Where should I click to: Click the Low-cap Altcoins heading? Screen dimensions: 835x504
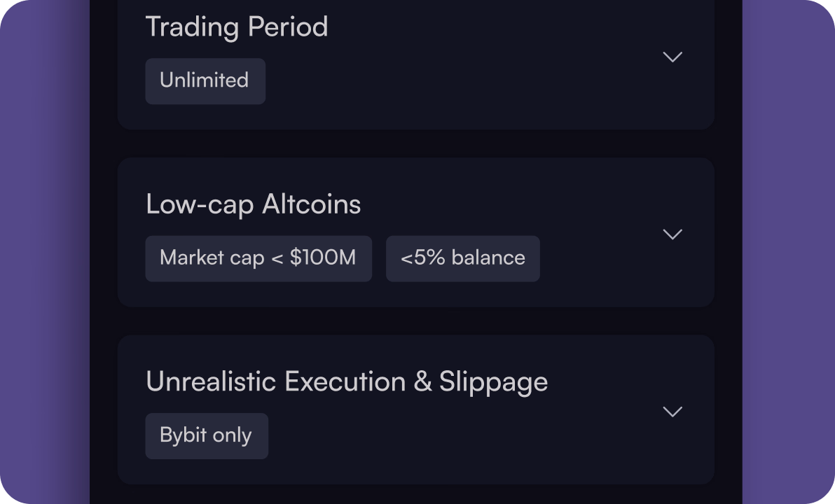[253, 204]
